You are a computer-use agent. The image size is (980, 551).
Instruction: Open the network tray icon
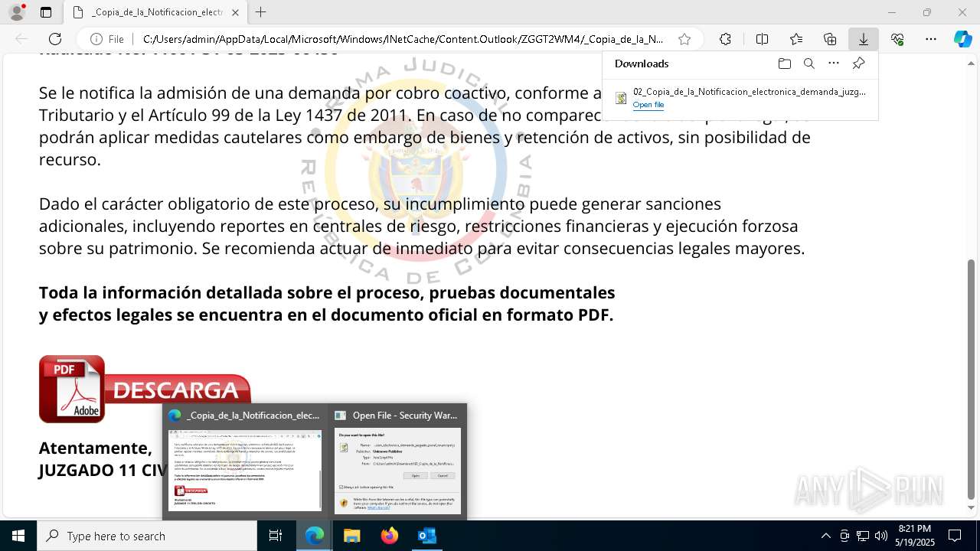point(863,536)
